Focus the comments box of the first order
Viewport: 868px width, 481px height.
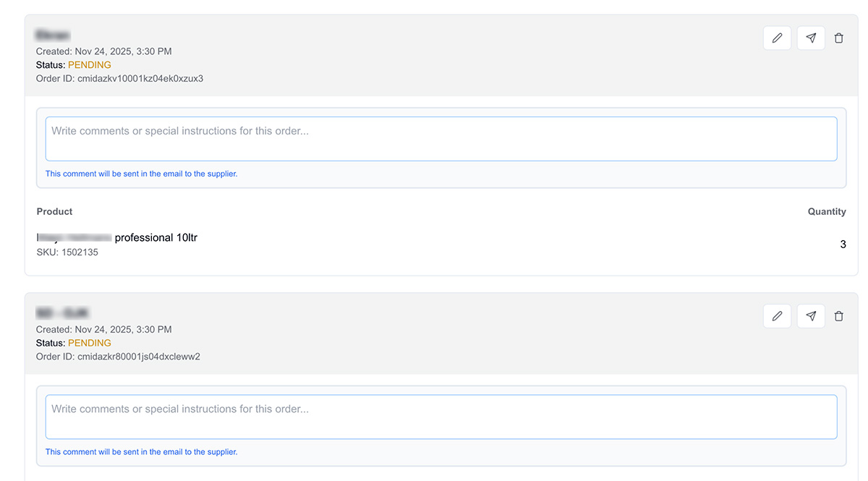click(x=441, y=139)
